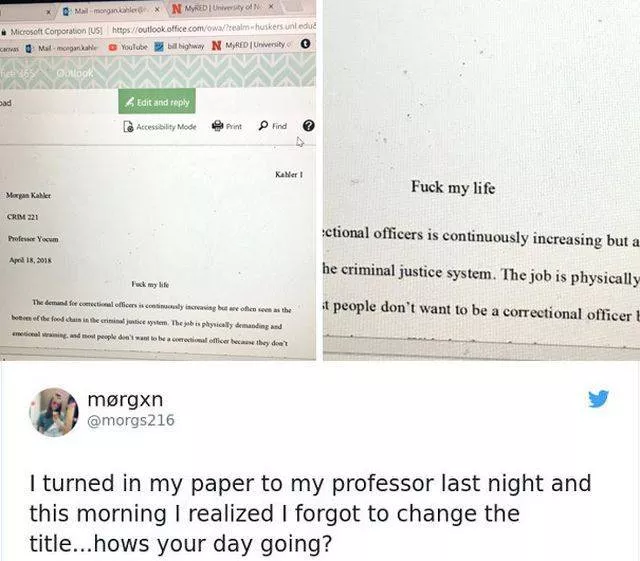Open the mørgxn profile picture

(x=53, y=412)
